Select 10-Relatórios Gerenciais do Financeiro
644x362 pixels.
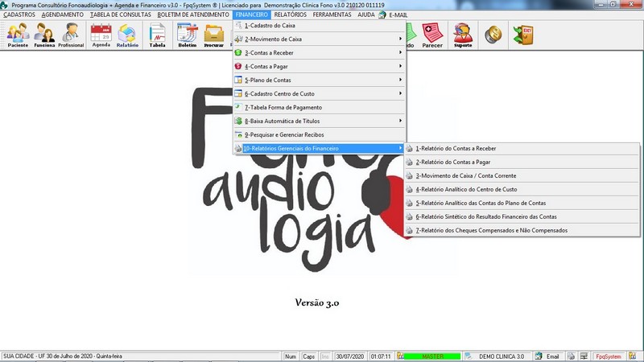pos(320,148)
